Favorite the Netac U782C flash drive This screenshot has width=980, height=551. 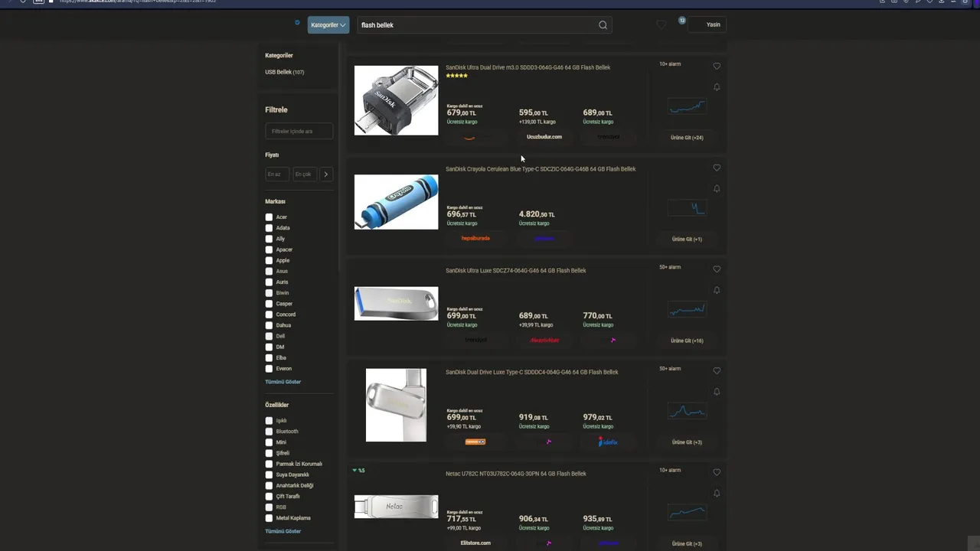coord(717,472)
